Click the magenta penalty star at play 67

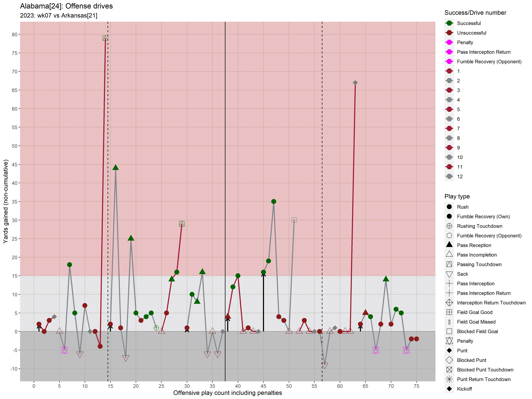(x=375, y=350)
